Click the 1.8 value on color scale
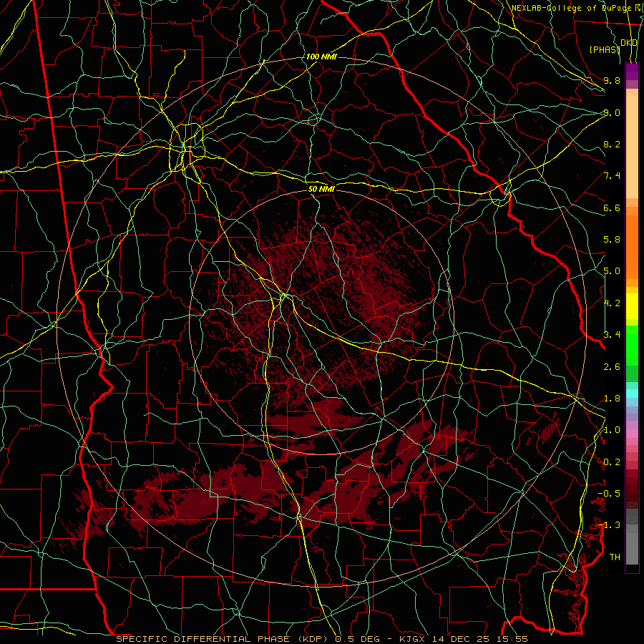This screenshot has width=644, height=644. (612, 399)
